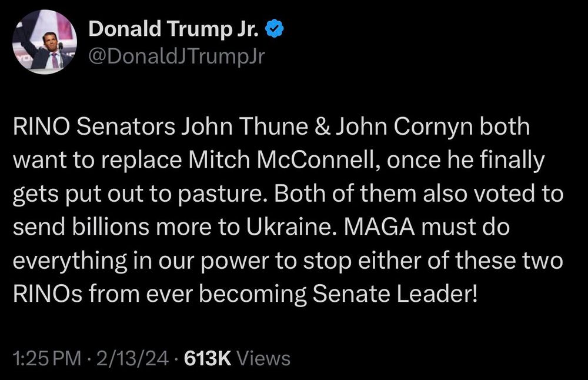588x380 pixels.
Task: Click the 1:25 PM timestamp
Action: pos(45,358)
